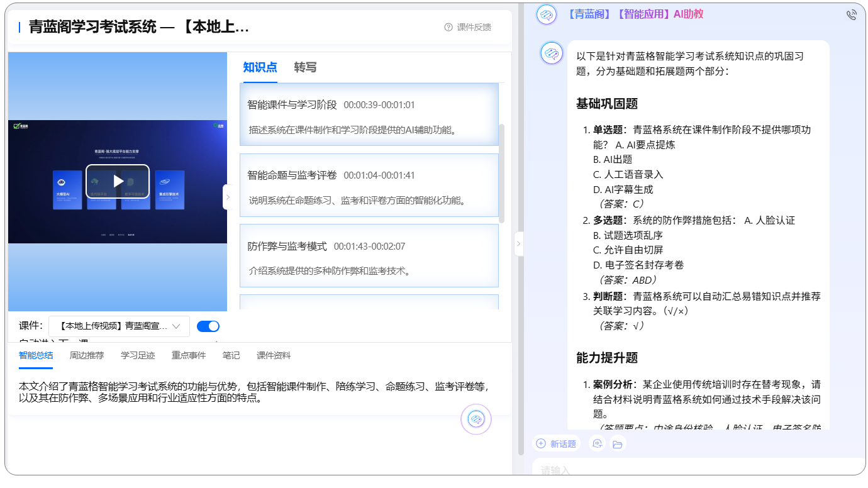Viewport: 868px width, 488px height.
Task: Click option C. 允许自由切屏
Action: click(x=628, y=250)
